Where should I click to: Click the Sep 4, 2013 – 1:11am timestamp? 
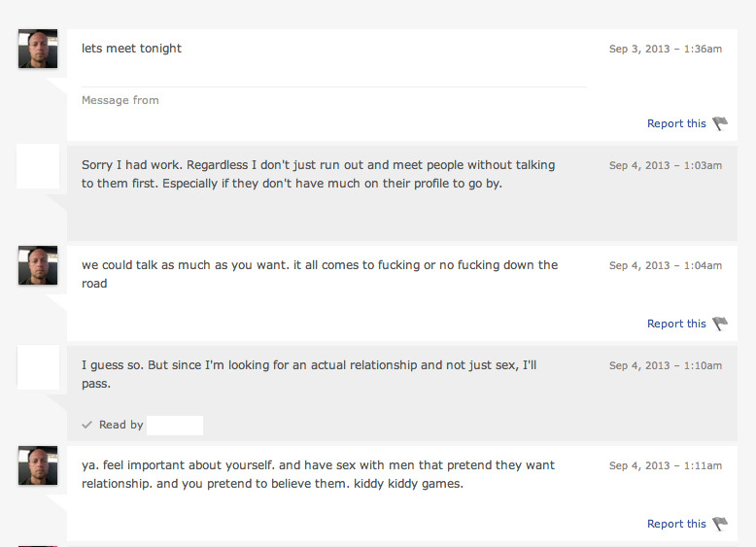(665, 466)
